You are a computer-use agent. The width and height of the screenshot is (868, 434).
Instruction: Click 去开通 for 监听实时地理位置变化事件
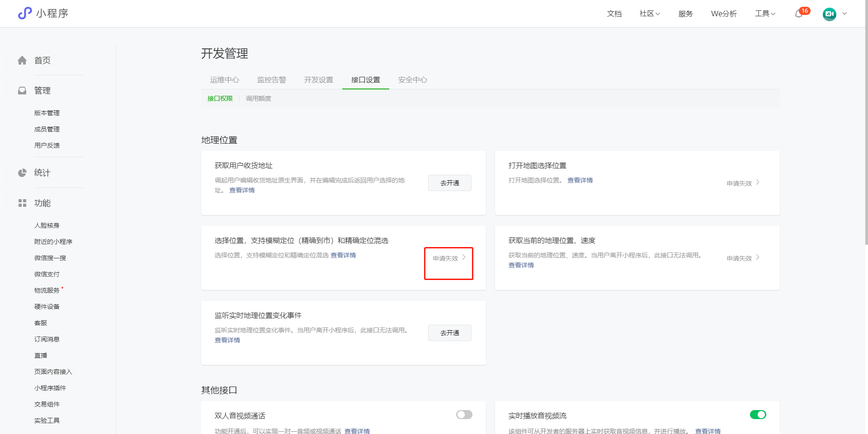450,333
